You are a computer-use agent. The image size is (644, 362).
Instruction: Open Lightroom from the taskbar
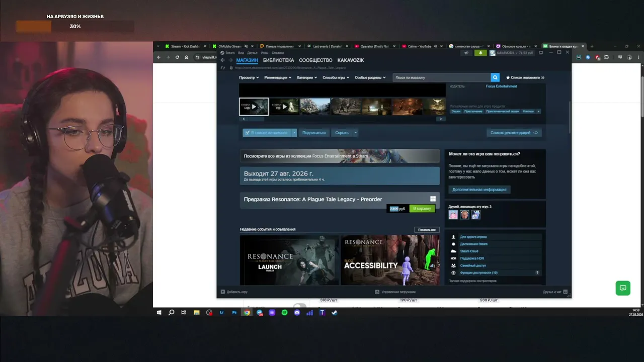tap(222, 312)
